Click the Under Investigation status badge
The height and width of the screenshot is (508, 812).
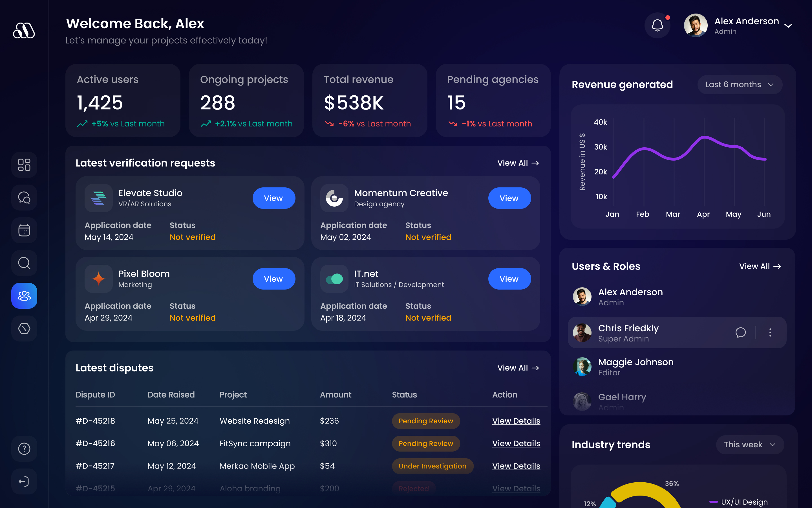pyautogui.click(x=433, y=466)
